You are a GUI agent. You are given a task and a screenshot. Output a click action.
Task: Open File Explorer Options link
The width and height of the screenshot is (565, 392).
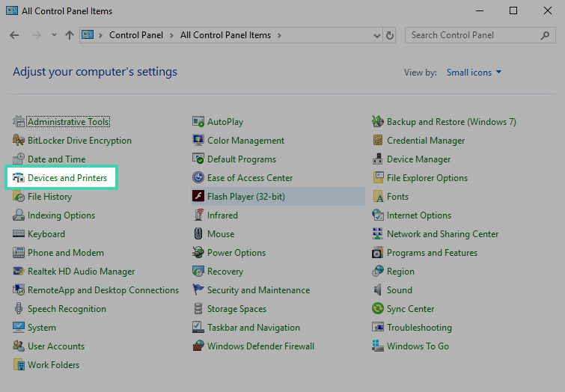[427, 178]
